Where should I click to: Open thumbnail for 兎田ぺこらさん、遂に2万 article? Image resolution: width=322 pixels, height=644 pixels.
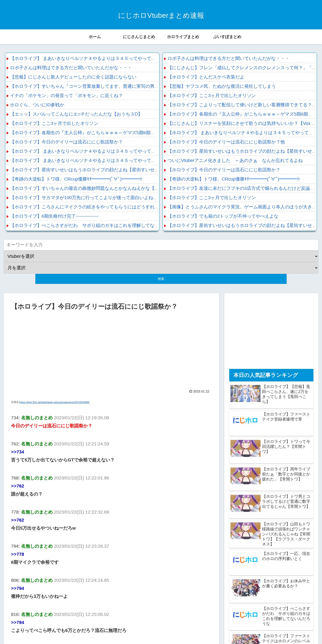tap(246, 393)
